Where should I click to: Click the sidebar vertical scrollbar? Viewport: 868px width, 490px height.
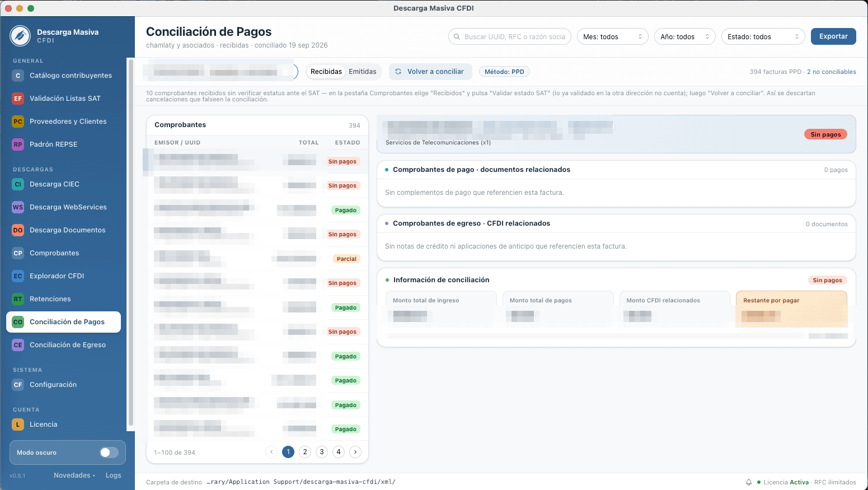coord(131,242)
